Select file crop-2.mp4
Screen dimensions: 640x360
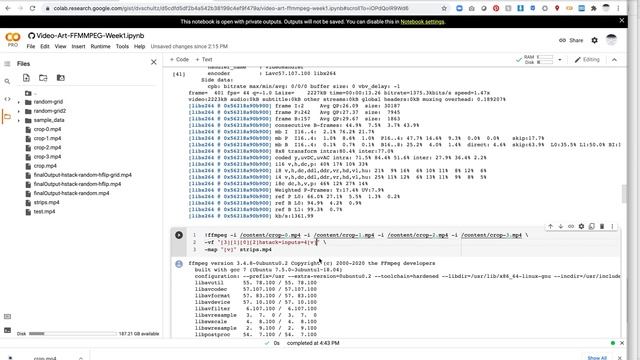click(47, 147)
